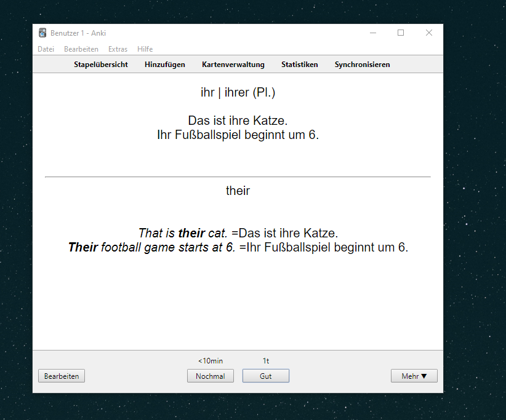506x420 pixels.
Task: Maximize the Anki window
Action: (401, 33)
